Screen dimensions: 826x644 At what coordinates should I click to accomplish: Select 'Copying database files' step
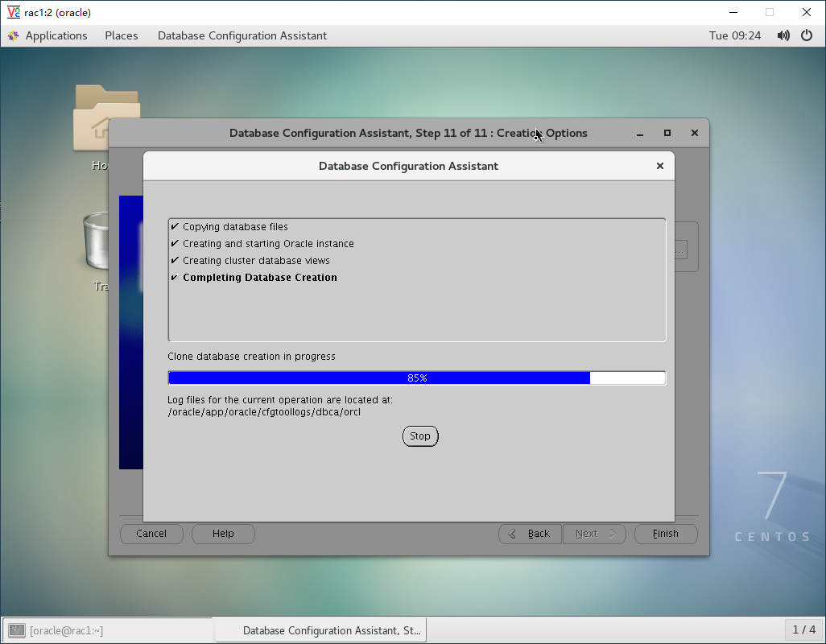click(235, 227)
